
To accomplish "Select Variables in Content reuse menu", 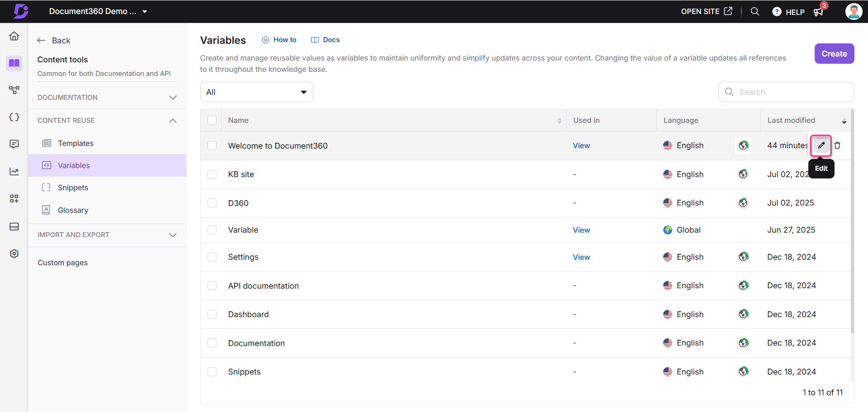I will (107, 165).
